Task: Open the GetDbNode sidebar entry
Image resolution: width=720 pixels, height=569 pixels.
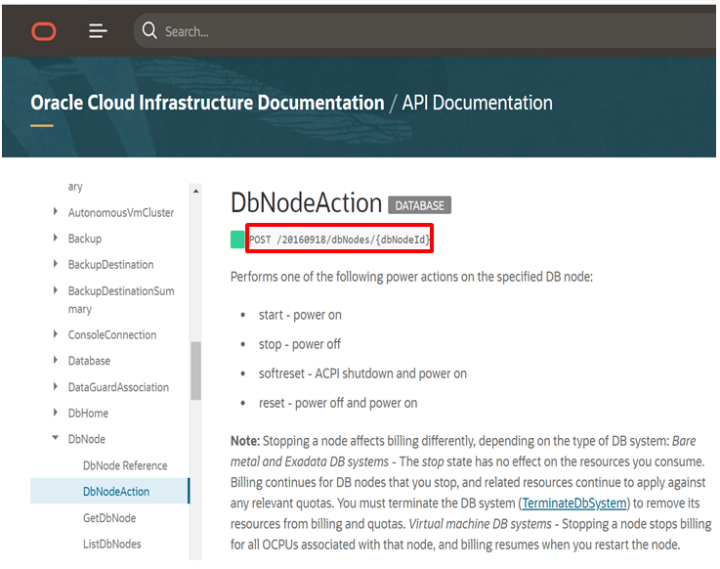Action: point(109,518)
